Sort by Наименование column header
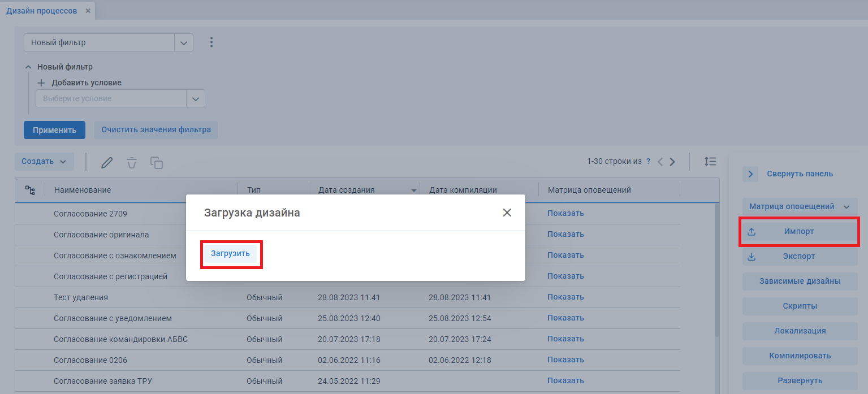The image size is (868, 394). [x=83, y=190]
